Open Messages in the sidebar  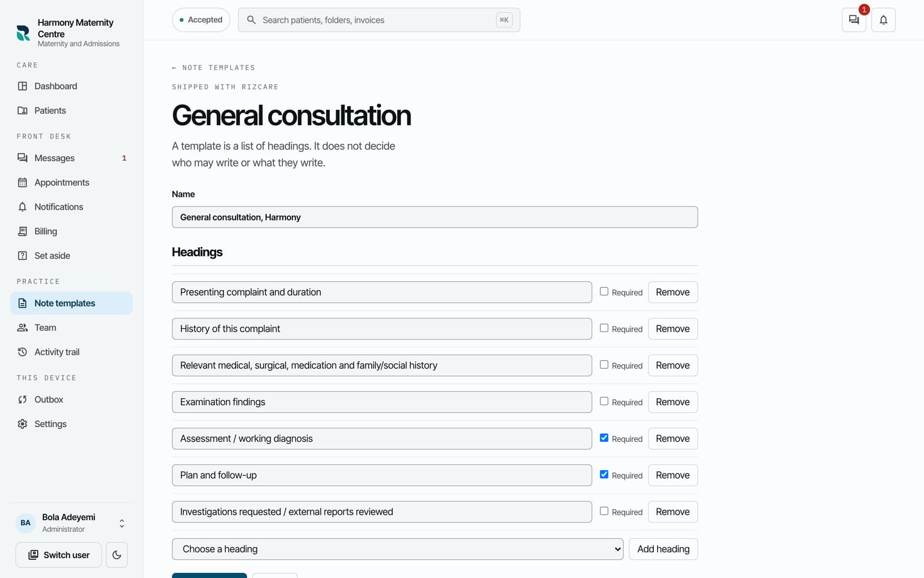(x=71, y=158)
